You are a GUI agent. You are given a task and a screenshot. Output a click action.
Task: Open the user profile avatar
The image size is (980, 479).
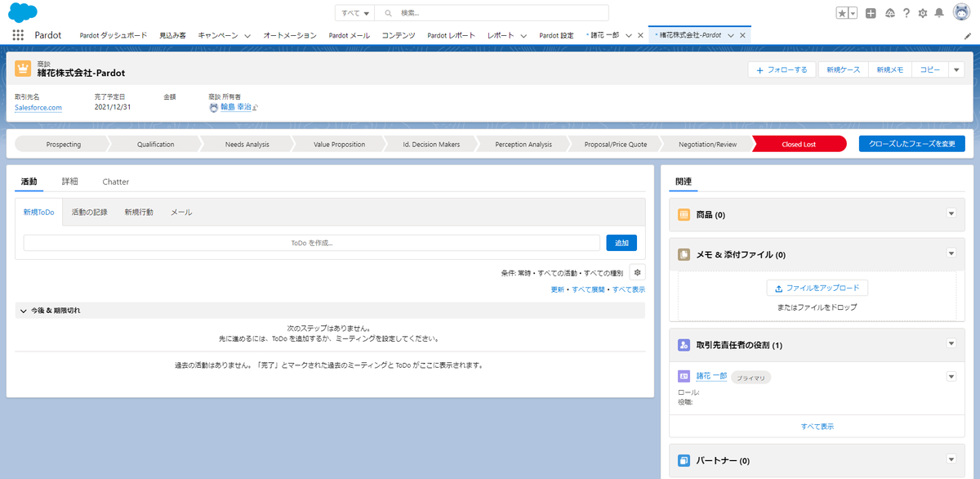[x=960, y=13]
